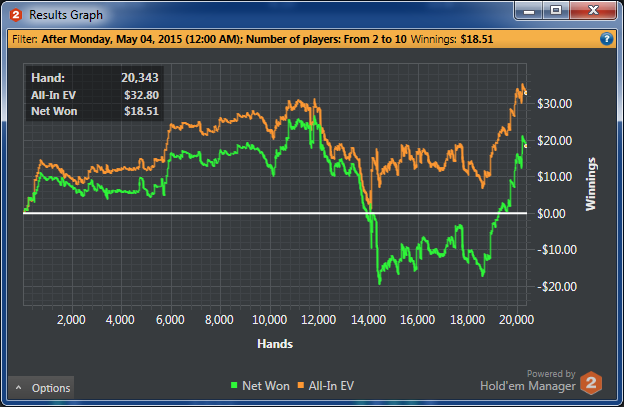Click the filter date text After Monday, May 04, 2015
Viewport: 624px width, 407px height.
142,39
